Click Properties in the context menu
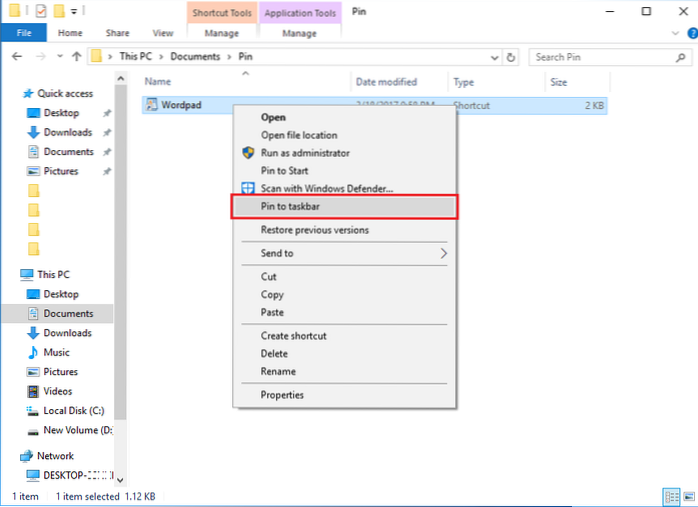 point(282,395)
